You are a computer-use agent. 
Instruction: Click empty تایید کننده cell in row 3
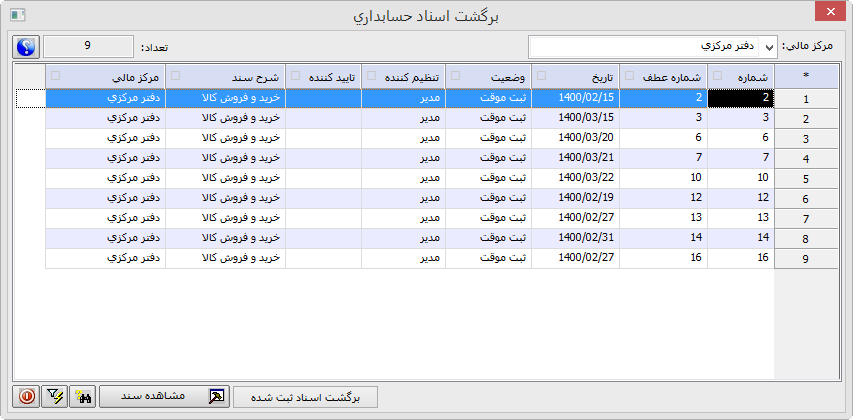click(324, 138)
